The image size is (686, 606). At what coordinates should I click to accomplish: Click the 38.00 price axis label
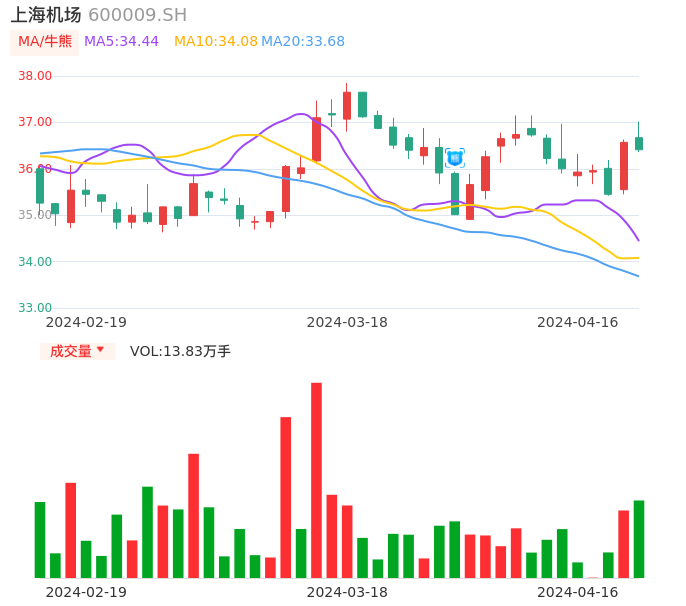pos(36,76)
